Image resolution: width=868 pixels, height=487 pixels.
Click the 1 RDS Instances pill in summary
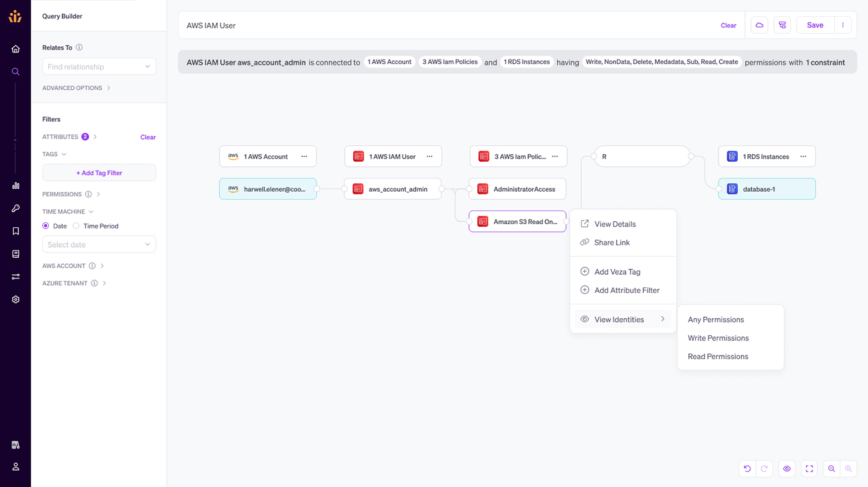pyautogui.click(x=527, y=62)
